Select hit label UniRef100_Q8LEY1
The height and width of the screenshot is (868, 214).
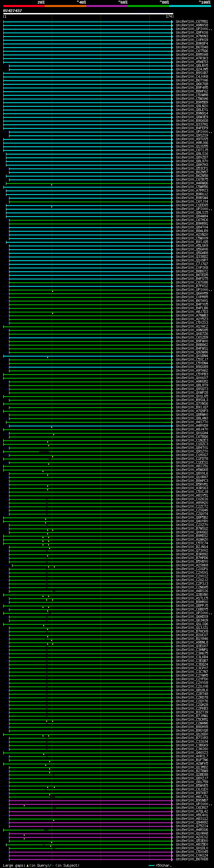pos(192,110)
